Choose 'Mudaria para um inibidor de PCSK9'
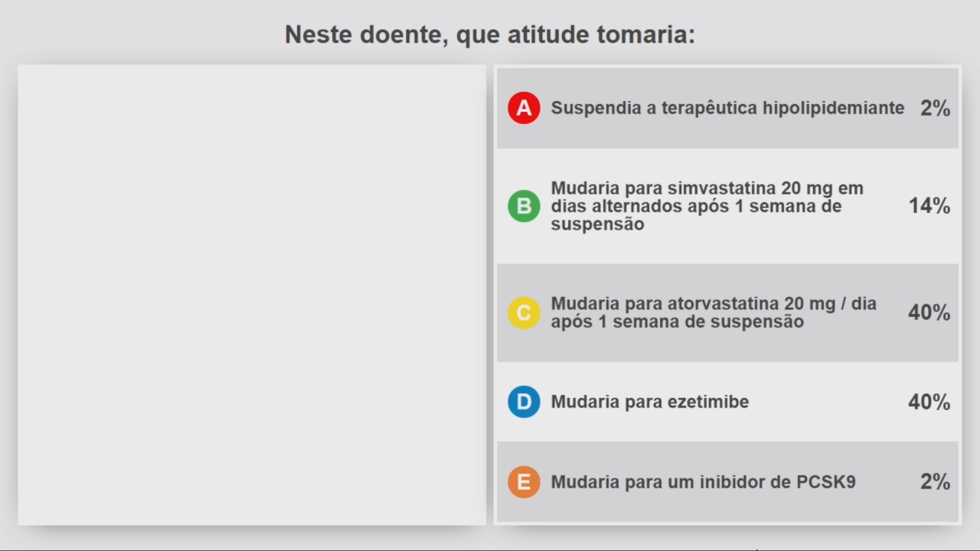980x551 pixels. pyautogui.click(x=727, y=482)
